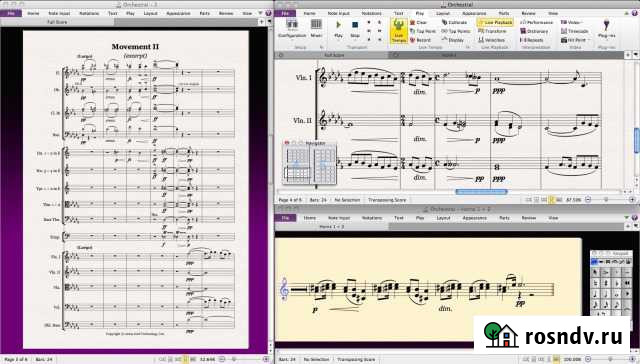This screenshot has width=640, height=364.
Task: Start playback with the green Play button
Action: [x=338, y=29]
